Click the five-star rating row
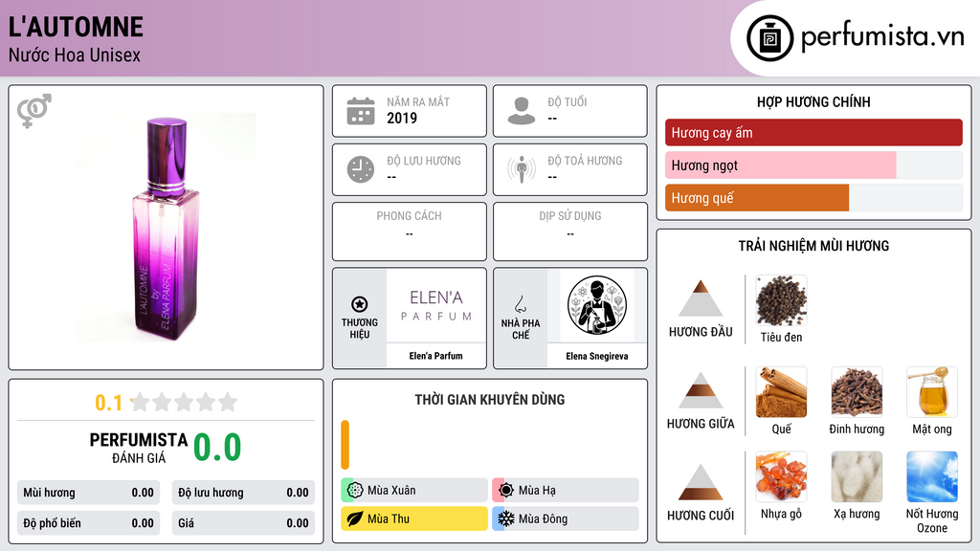 [x=185, y=402]
